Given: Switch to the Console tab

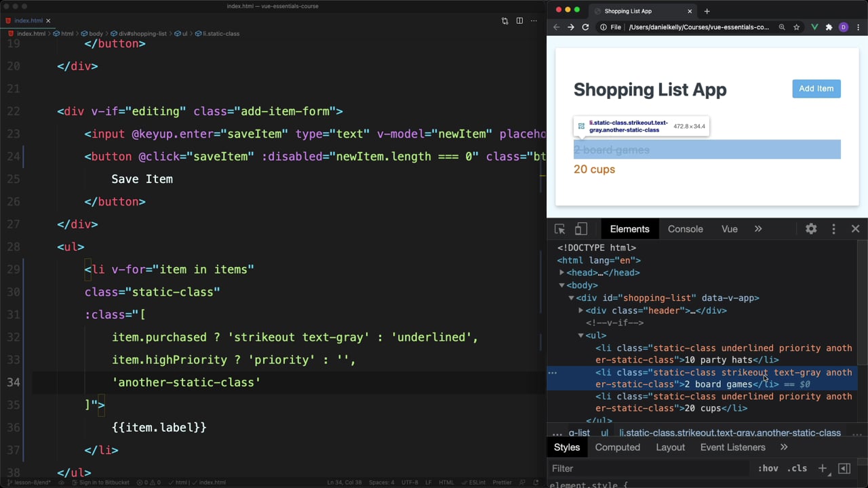Looking at the screenshot, I should 685,229.
